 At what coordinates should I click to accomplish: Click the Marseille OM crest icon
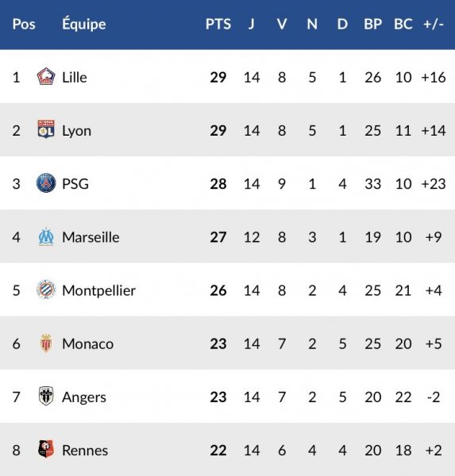tap(46, 236)
